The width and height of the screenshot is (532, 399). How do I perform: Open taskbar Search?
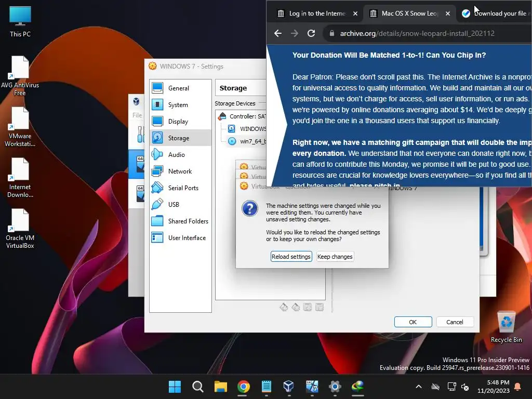[x=198, y=387]
